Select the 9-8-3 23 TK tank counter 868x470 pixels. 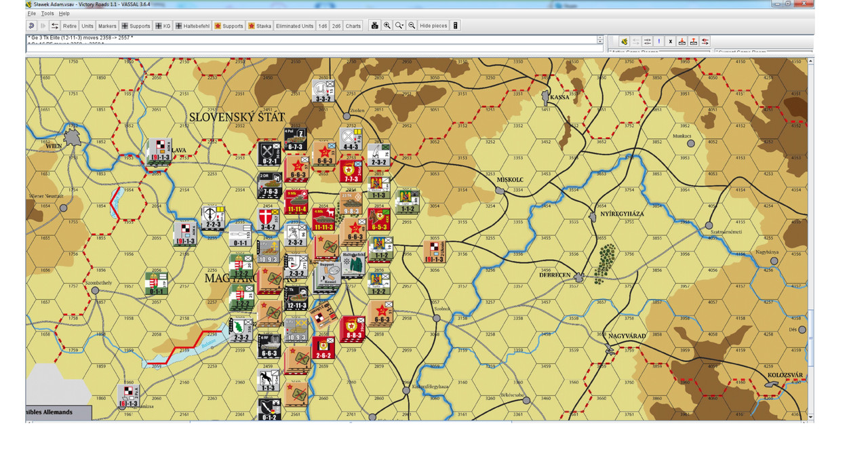tap(352, 203)
